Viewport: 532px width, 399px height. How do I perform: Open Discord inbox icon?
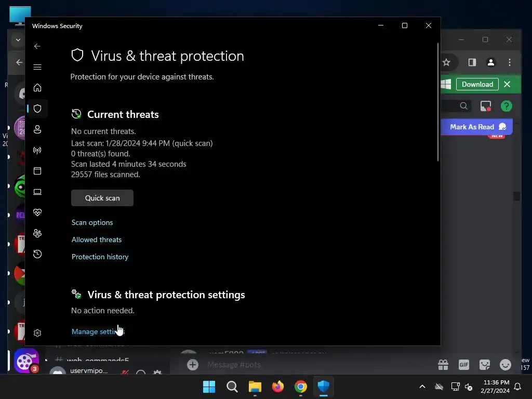point(486,106)
